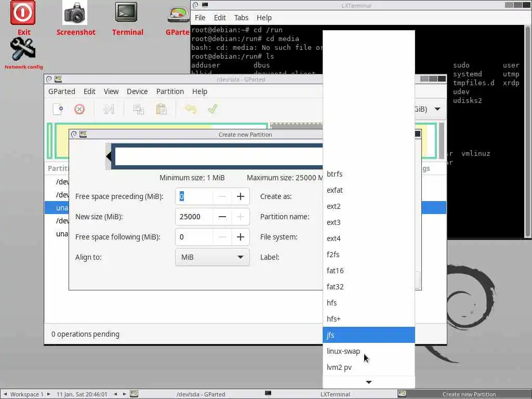The width and height of the screenshot is (532, 399).
Task: Open the Device menu in GParted
Action: pos(137,91)
